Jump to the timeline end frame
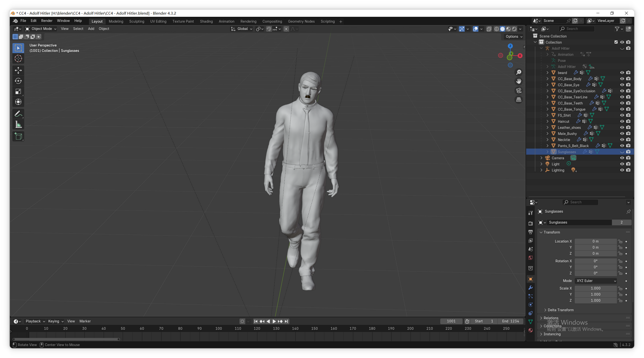Screen dimensions: 644x358 (x=287, y=322)
